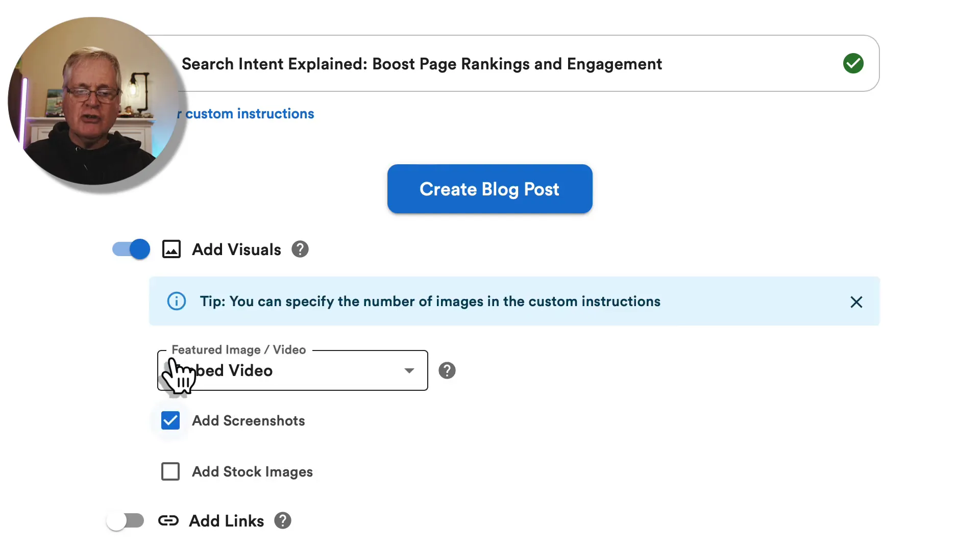Click the info icon in the tip banner
The height and width of the screenshot is (551, 980).
pyautogui.click(x=177, y=301)
